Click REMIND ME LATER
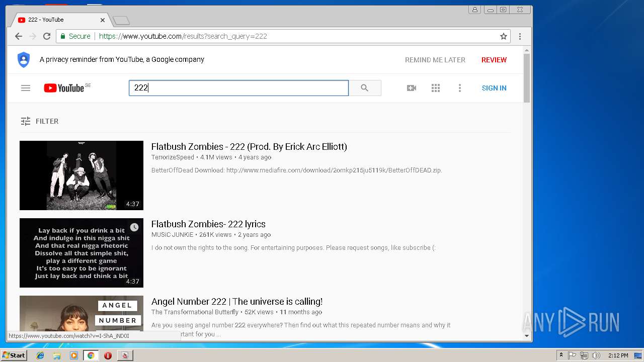The image size is (644, 362). pyautogui.click(x=435, y=60)
